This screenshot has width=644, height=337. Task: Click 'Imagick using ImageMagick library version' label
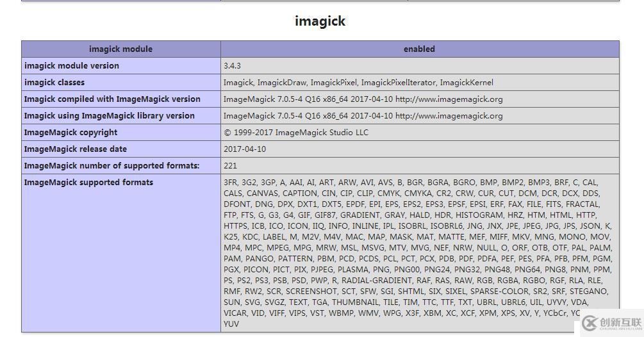coord(109,116)
